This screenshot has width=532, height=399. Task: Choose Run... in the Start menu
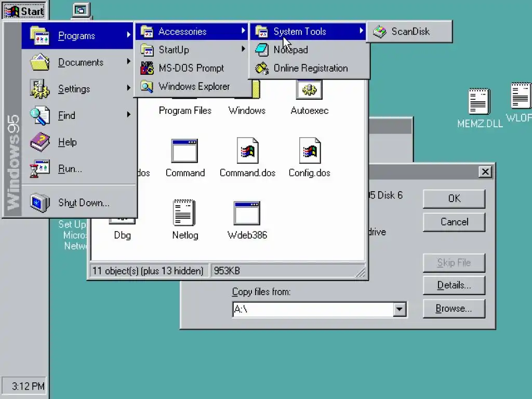pos(78,169)
